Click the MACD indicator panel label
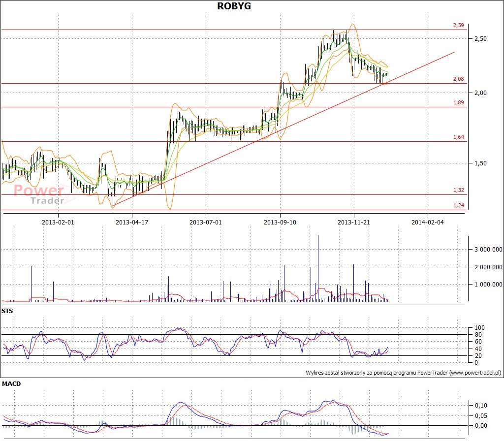 click(x=11, y=384)
